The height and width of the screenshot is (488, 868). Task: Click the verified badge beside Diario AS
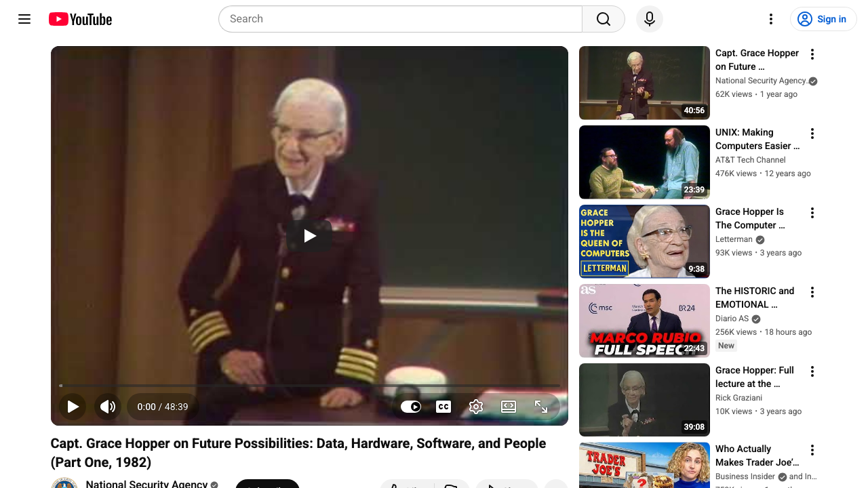pyautogui.click(x=756, y=319)
